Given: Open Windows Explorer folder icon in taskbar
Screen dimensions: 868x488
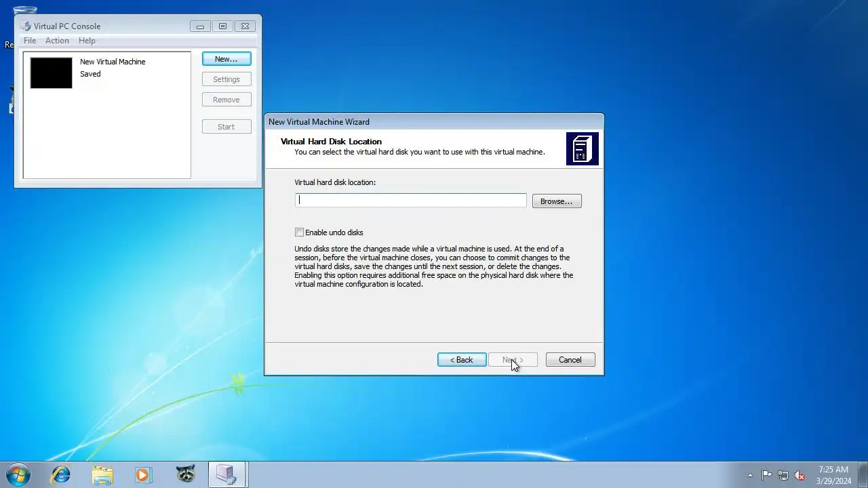Looking at the screenshot, I should [102, 474].
